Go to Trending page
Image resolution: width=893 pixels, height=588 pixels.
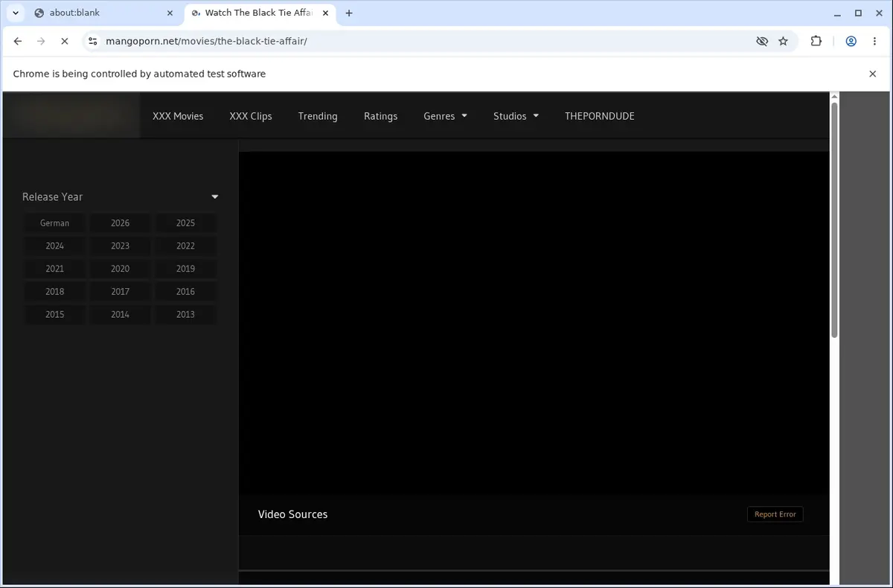point(318,116)
